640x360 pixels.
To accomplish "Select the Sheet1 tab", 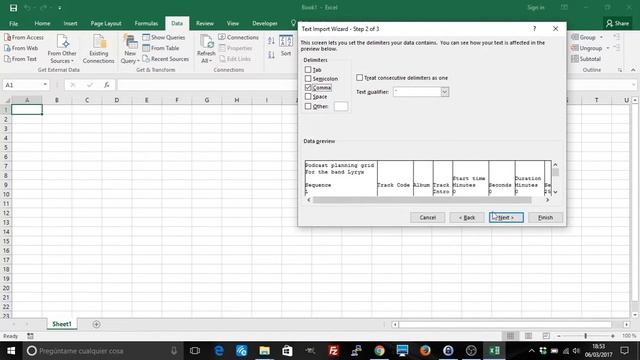I will (x=62, y=324).
